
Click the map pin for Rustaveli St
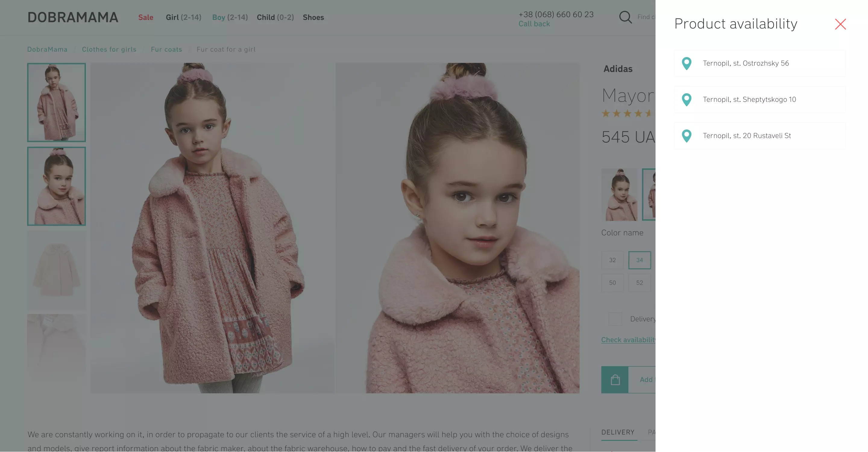point(686,136)
